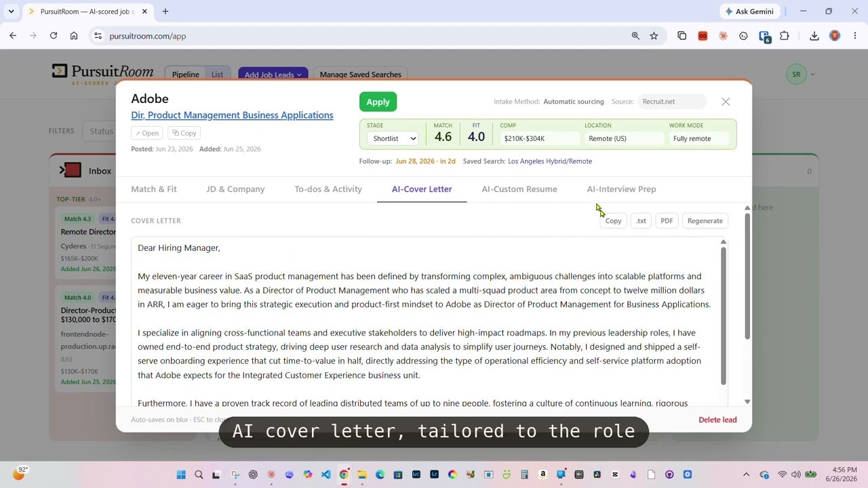Switch to the JD & Company tab
This screenshot has width=868, height=488.
[235, 189]
